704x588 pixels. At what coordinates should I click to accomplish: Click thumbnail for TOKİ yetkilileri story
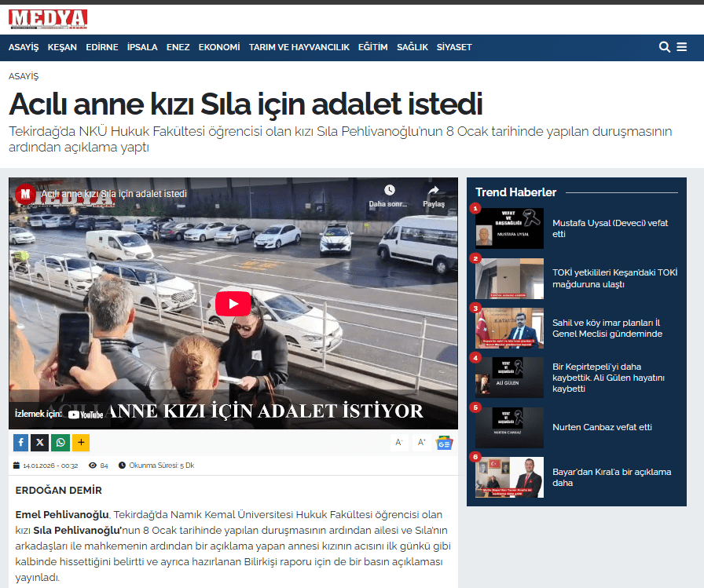[x=509, y=279]
